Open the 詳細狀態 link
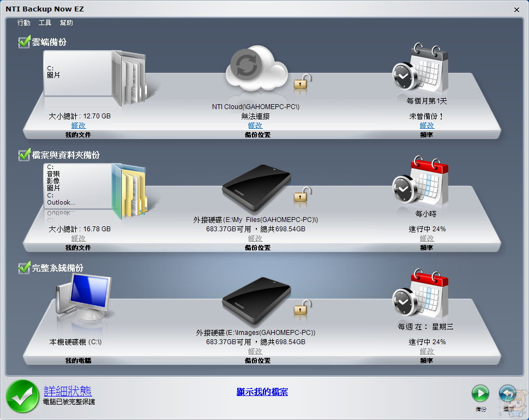This screenshot has width=529, height=420. click(x=68, y=391)
